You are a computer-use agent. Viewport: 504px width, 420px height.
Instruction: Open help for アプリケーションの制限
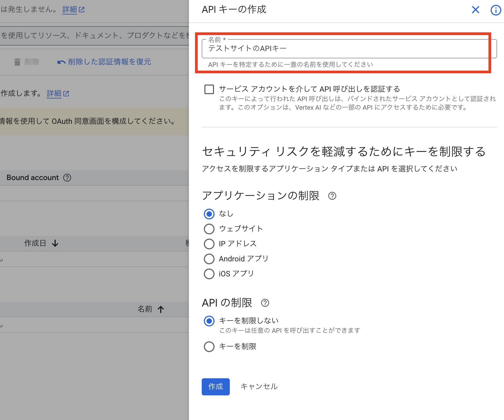point(332,196)
